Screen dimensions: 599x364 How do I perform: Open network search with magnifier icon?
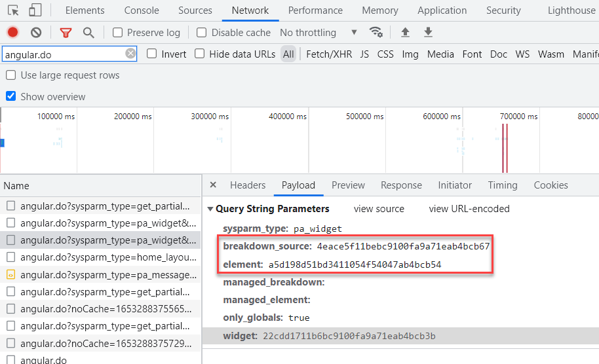(88, 33)
